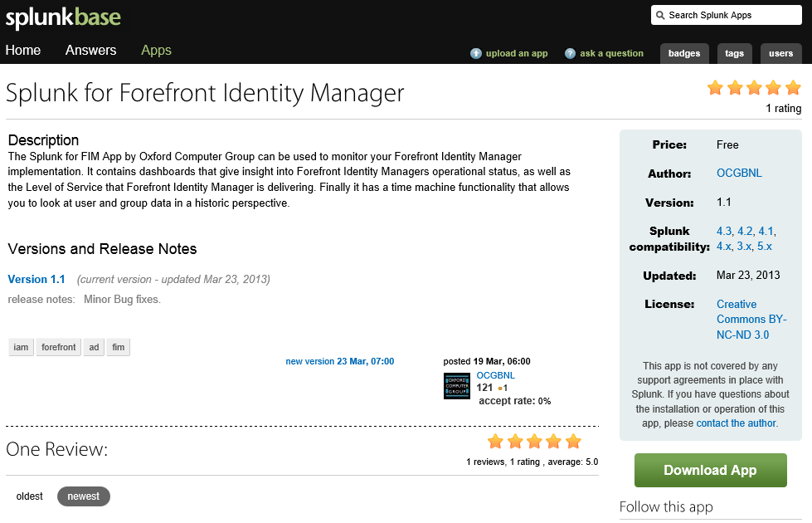Click the question mark help icon

coord(570,53)
